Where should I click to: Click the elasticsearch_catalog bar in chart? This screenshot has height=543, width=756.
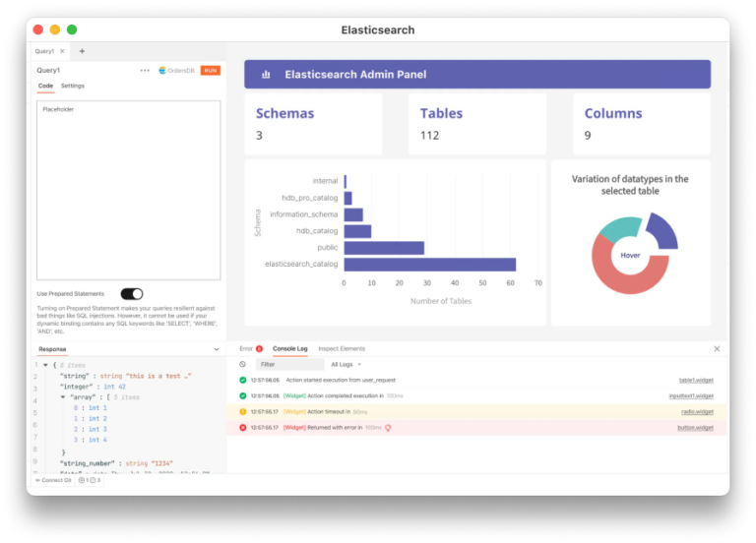(x=430, y=265)
